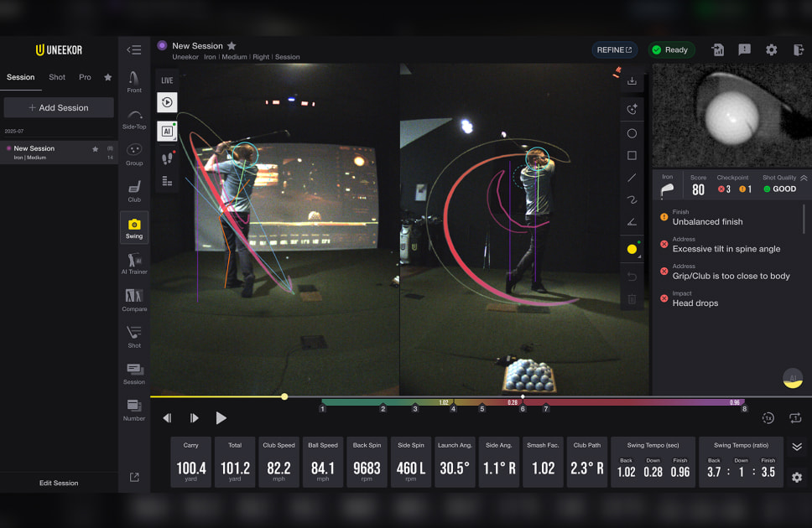
Task: Open the Swing camera view
Action: click(x=134, y=228)
